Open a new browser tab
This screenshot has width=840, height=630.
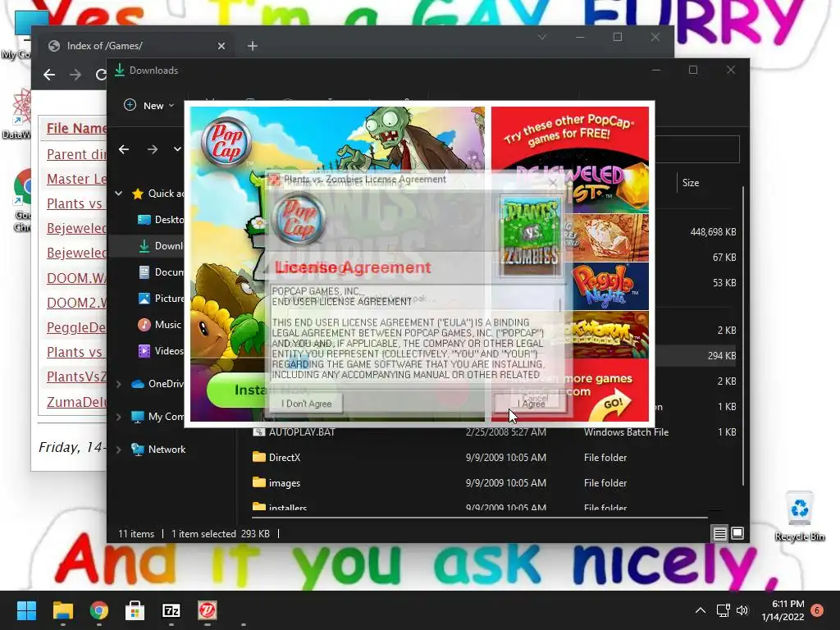(x=253, y=46)
